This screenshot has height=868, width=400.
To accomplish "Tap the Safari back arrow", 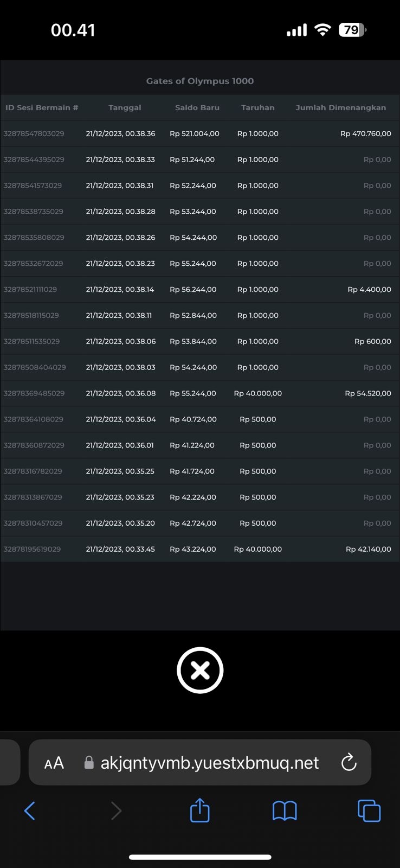I will [30, 811].
